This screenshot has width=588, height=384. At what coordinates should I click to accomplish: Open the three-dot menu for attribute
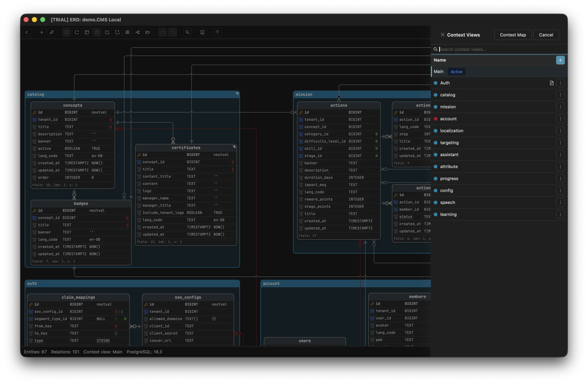click(x=560, y=167)
